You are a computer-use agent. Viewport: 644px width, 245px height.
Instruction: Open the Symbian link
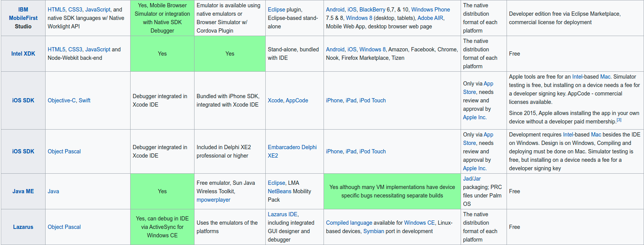[374, 231]
